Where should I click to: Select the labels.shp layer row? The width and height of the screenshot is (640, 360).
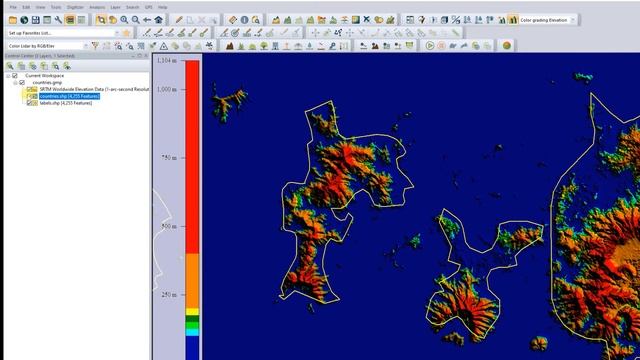pyautogui.click(x=66, y=103)
